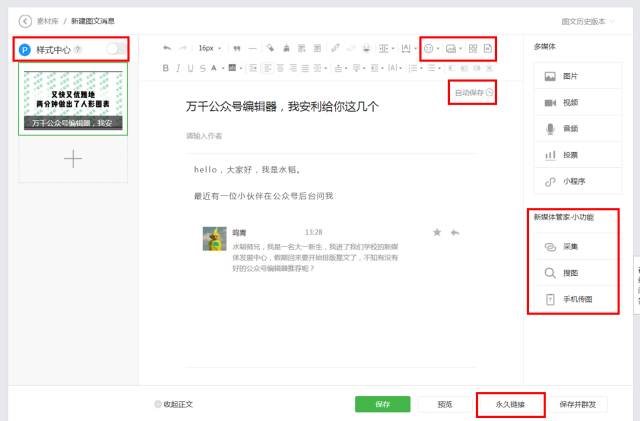Click the reply arrow on the message
The width and height of the screenshot is (640, 421).
tap(455, 233)
